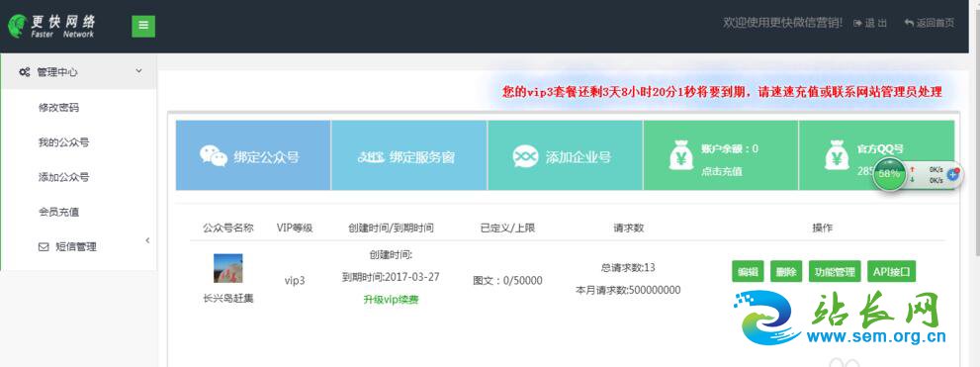Viewport: 980px width, 367px height.
Task: Click the Faster Network logo
Action: pos(51,27)
